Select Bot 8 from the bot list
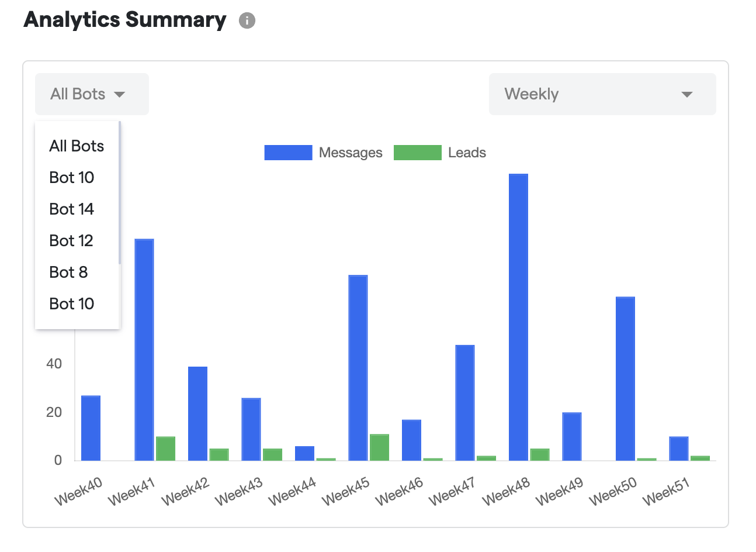 (68, 272)
